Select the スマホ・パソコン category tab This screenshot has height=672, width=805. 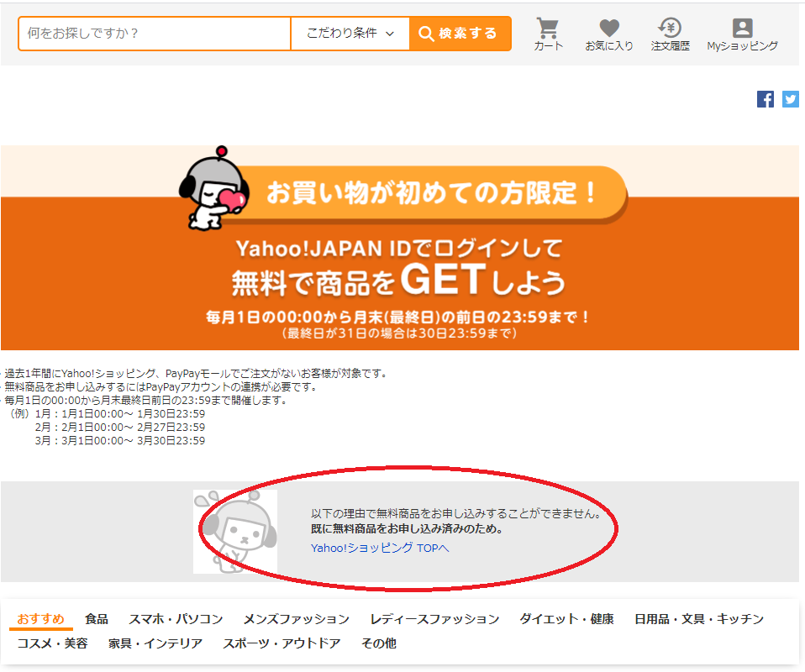176,618
